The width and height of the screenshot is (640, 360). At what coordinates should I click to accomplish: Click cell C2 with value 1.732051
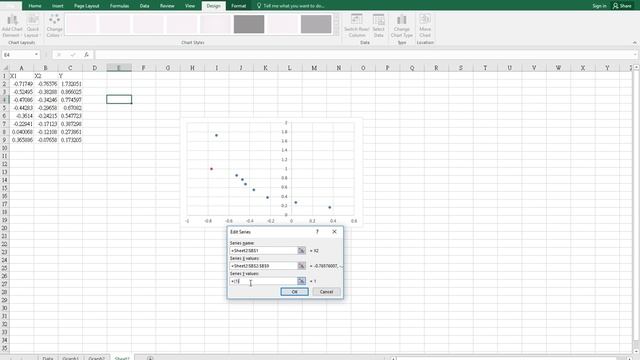click(x=70, y=84)
